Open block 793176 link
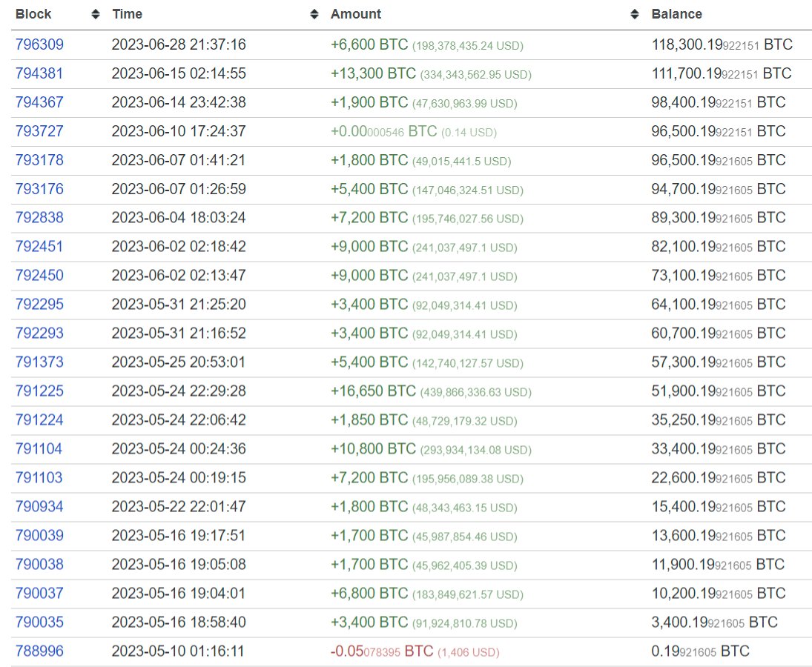The height and width of the screenshot is (667, 812). pyautogui.click(x=39, y=189)
